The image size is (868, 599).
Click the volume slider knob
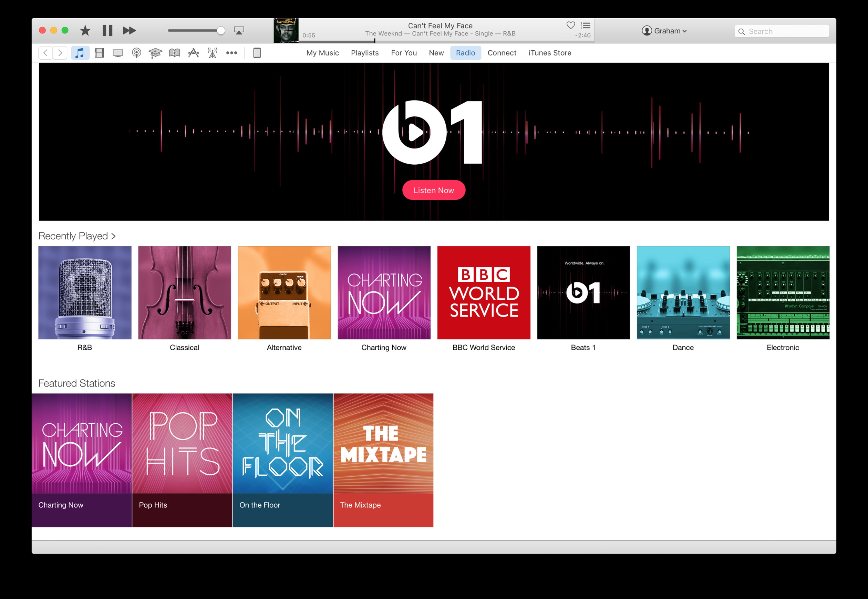click(221, 30)
